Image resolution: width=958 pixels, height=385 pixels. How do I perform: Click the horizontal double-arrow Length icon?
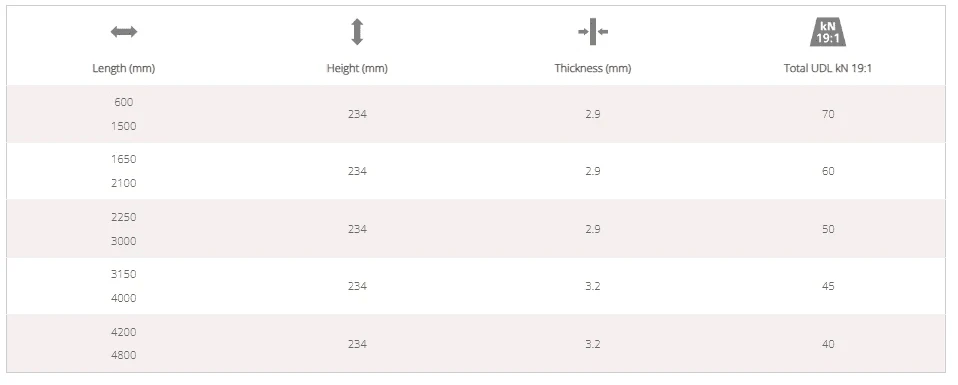pyautogui.click(x=123, y=32)
